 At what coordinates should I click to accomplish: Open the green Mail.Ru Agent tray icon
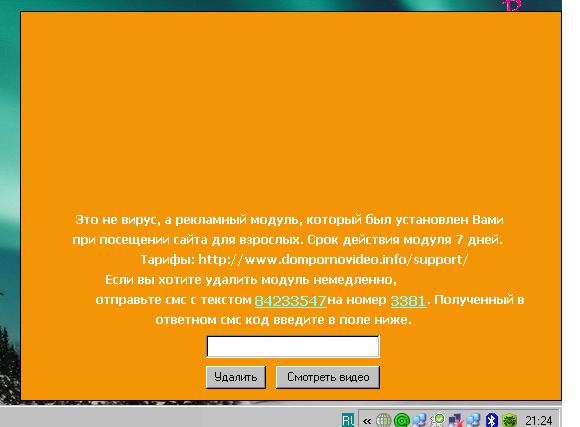point(401,420)
